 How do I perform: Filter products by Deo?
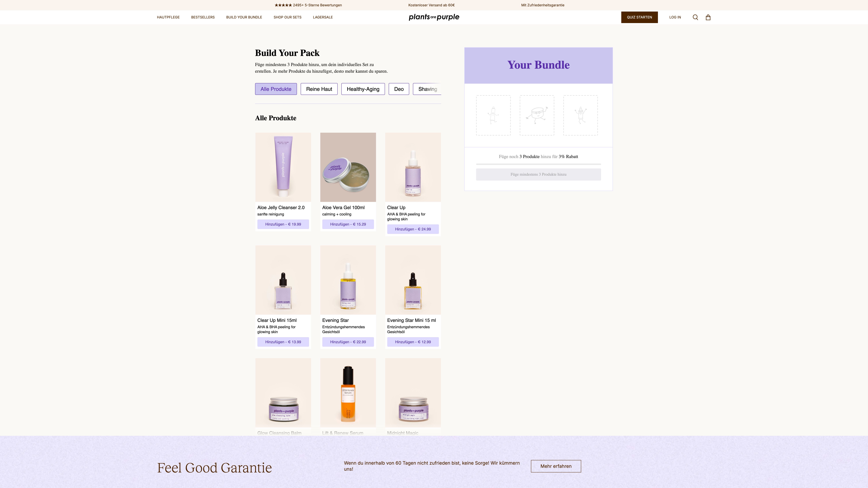tap(399, 89)
